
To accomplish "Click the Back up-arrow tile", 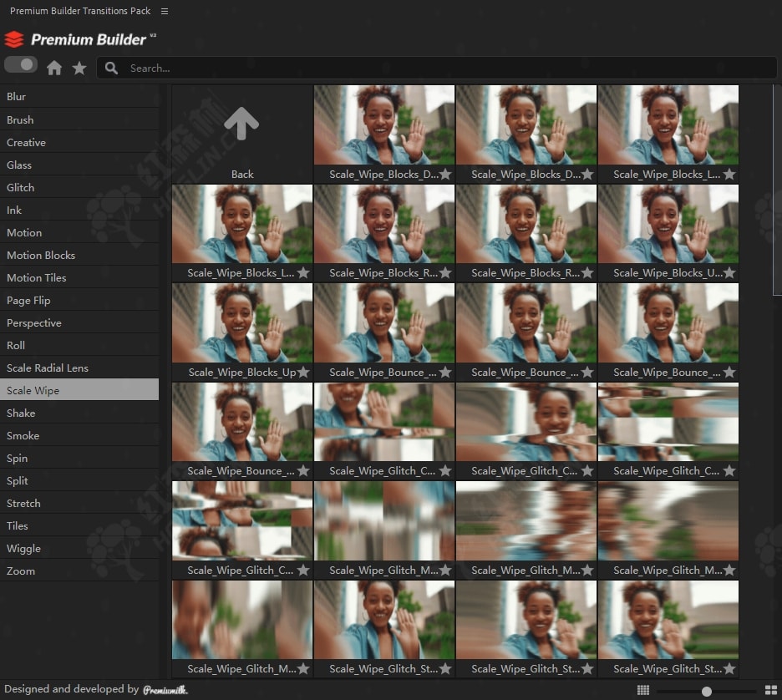I will [241, 132].
